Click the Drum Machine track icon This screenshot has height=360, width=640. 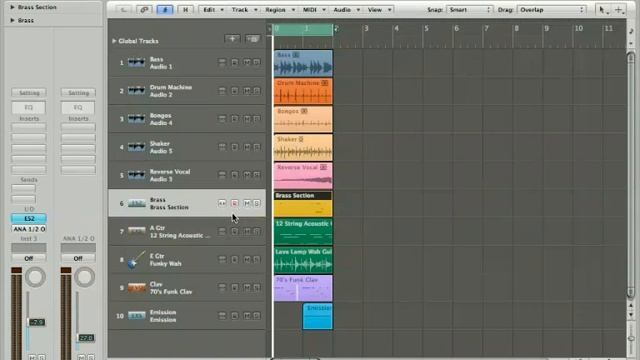(136, 91)
